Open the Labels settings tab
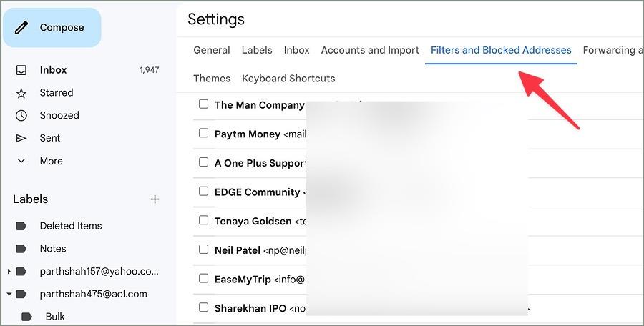The height and width of the screenshot is (326, 644). pyautogui.click(x=257, y=50)
